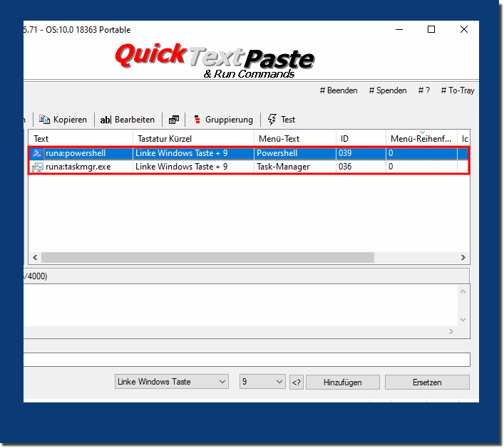Click # To-Tray to minimize to tray
504x448 pixels.
pyautogui.click(x=458, y=90)
